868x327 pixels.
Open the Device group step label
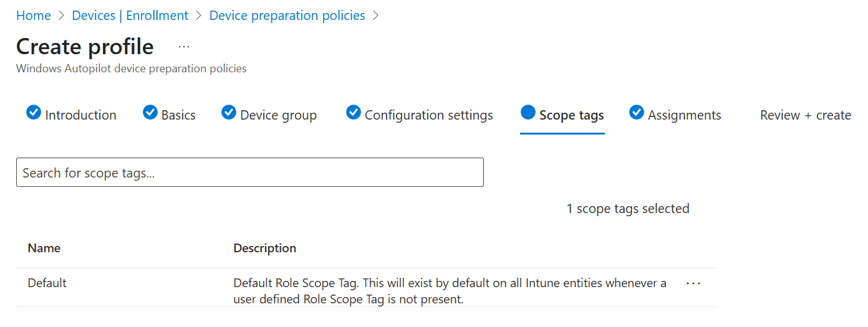[x=278, y=115]
